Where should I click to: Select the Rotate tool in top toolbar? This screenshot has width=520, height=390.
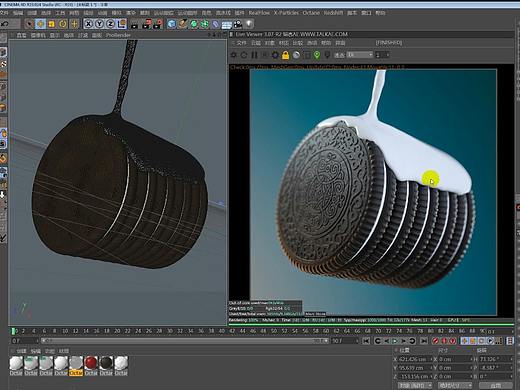click(63, 24)
